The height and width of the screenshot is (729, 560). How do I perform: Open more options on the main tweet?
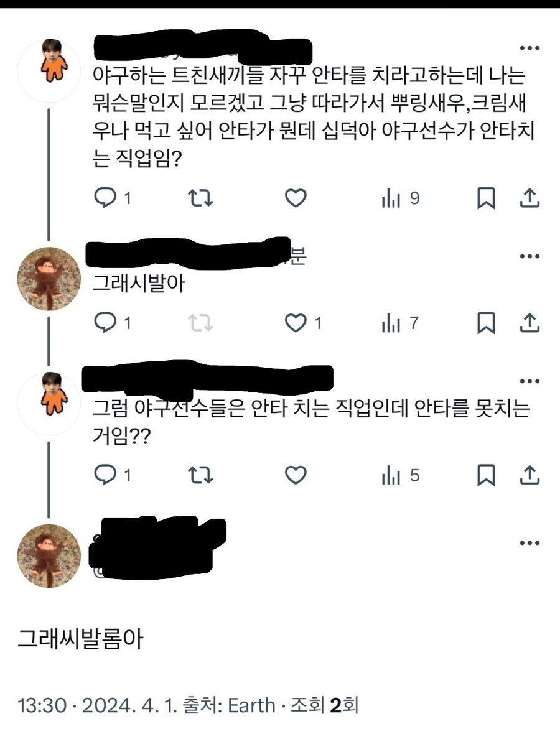pos(529,543)
